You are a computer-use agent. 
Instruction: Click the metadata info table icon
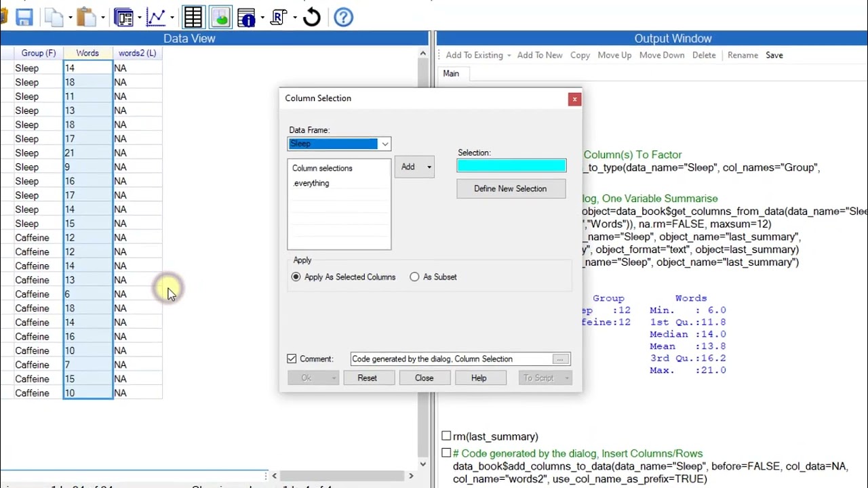coord(247,18)
